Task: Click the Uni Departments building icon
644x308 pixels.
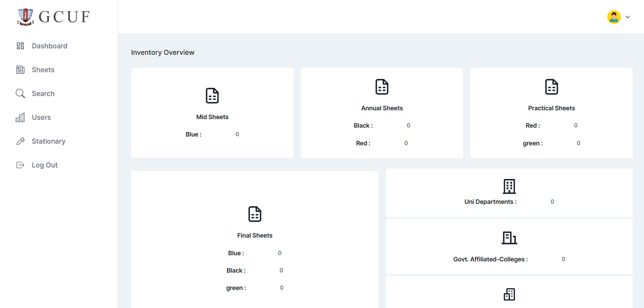Action: (x=509, y=186)
